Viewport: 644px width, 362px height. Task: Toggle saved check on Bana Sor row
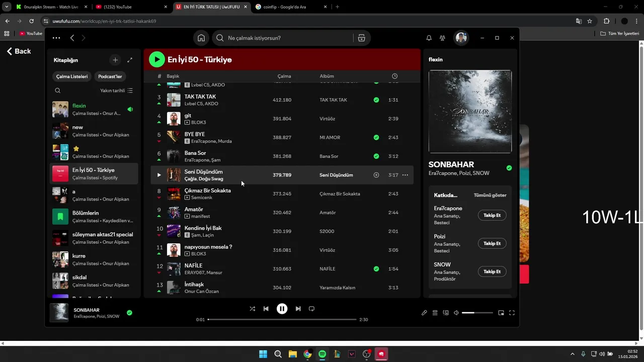(376, 156)
